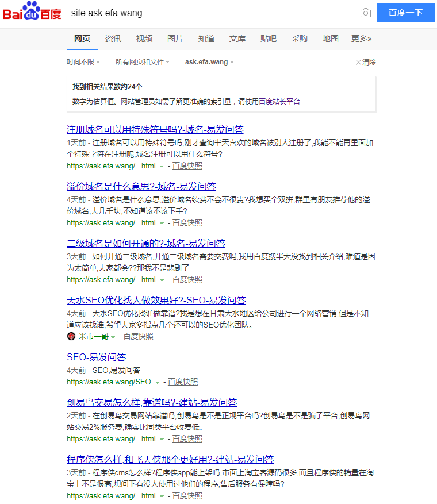Click green URL under 溢价域名 result
Screen dimensions: 437x504
(x=111, y=223)
